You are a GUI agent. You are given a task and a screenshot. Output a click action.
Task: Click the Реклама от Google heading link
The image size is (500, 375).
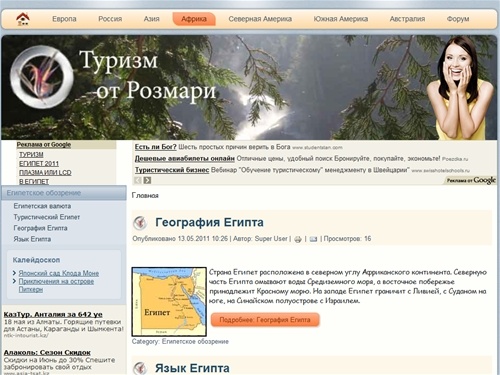[x=44, y=145]
